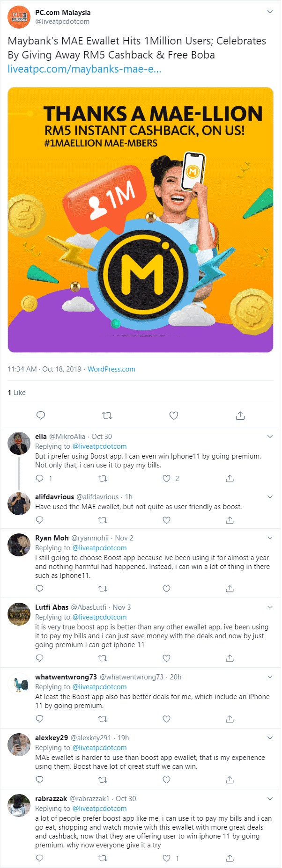Retweet the main Maybank MAE tweet
Image resolution: width=282 pixels, height=868 pixels.
tap(107, 416)
